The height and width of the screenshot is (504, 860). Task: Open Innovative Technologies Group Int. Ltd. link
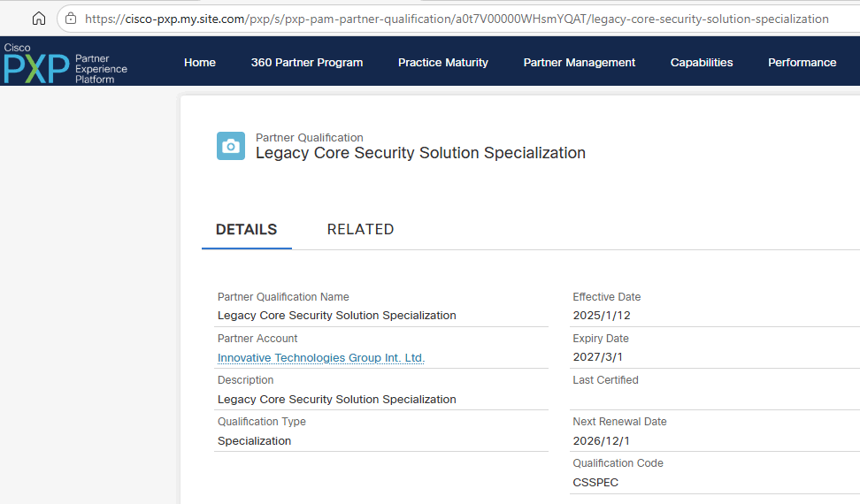click(321, 358)
